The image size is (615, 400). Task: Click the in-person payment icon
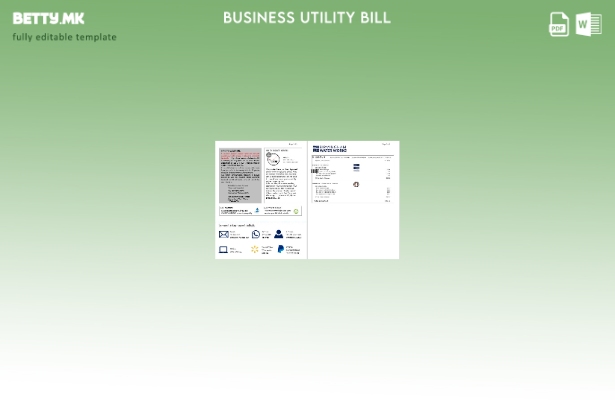coord(279,234)
